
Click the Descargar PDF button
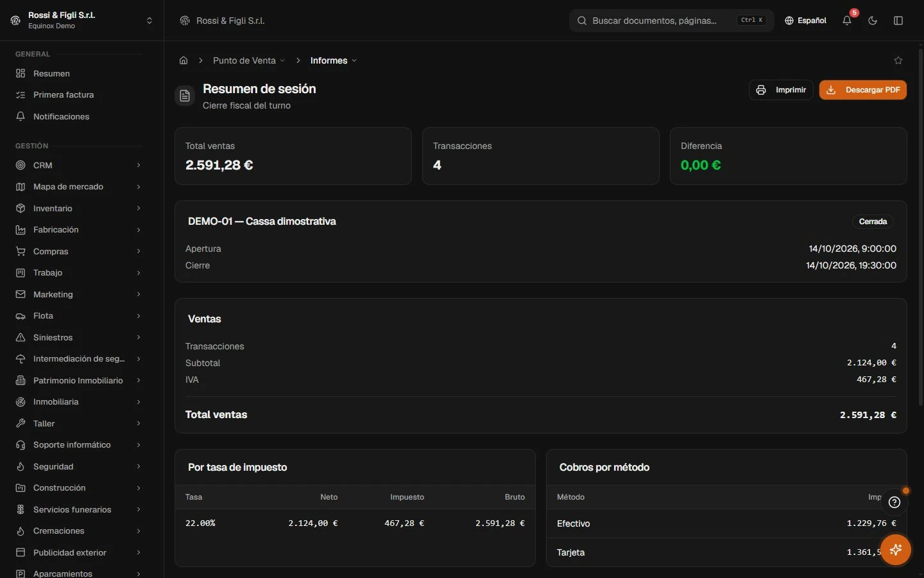tap(863, 90)
